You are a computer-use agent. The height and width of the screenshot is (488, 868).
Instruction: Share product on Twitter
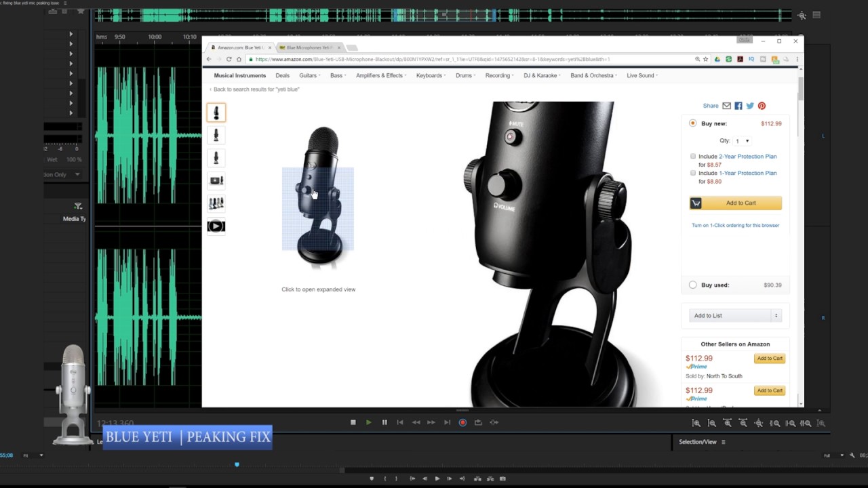pyautogui.click(x=750, y=106)
